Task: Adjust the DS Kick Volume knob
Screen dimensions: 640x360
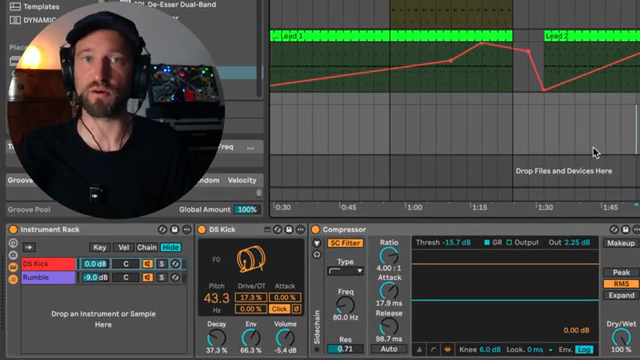Action: point(285,338)
